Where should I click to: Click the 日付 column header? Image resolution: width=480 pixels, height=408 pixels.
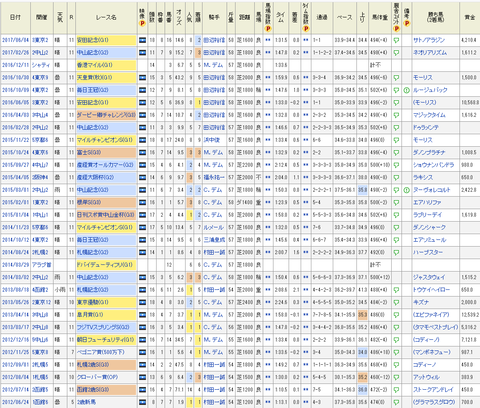(x=15, y=18)
